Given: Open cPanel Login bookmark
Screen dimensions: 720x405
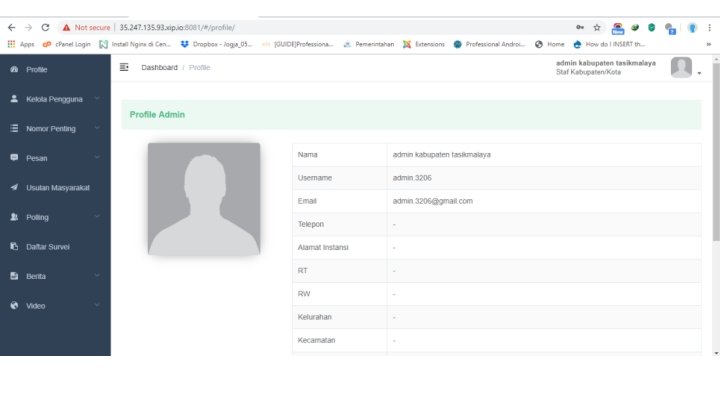Looking at the screenshot, I should coord(67,44).
